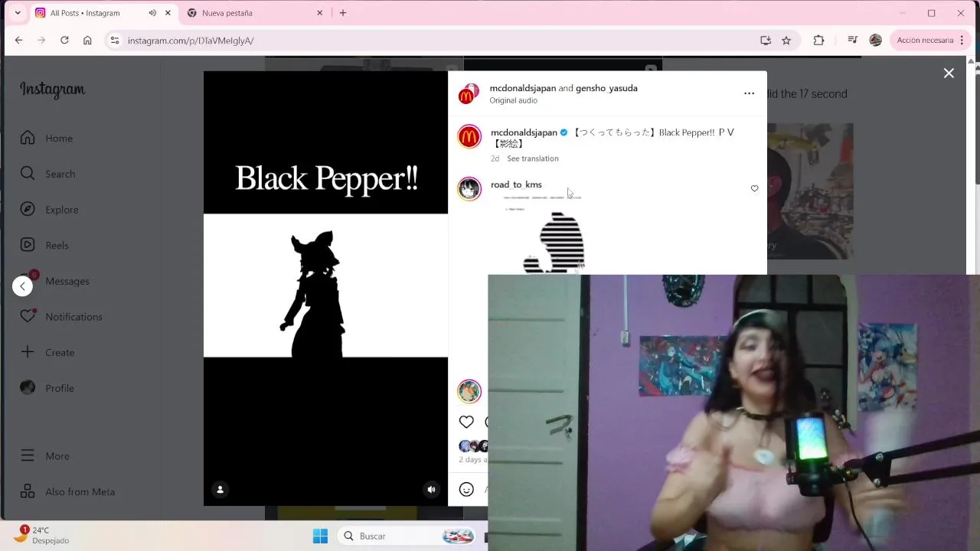Open road_to_kms commenter profile
Screen dimensions: 980x551
coord(516,184)
